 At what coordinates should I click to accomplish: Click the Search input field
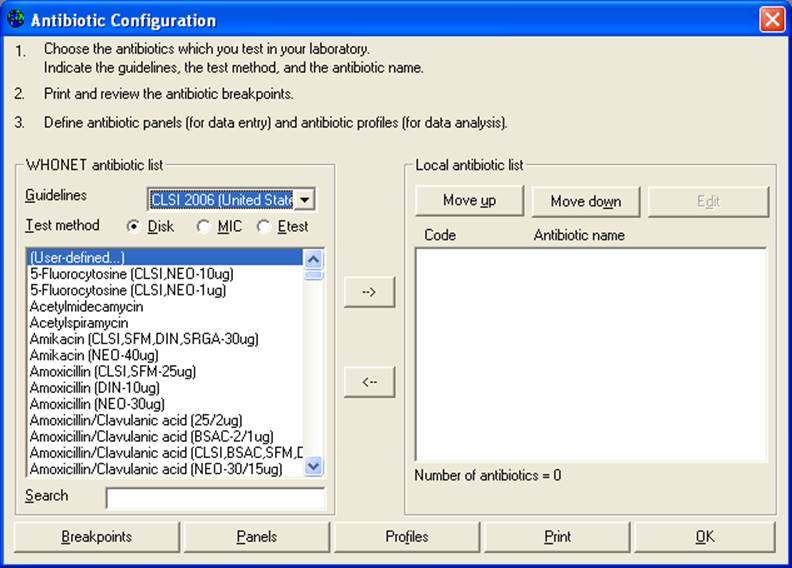(216, 498)
